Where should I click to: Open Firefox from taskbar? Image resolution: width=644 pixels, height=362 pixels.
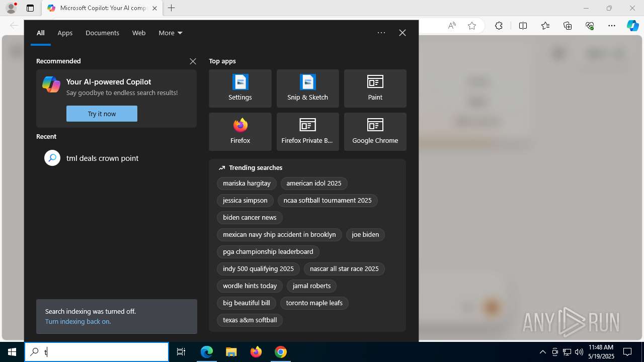(256, 352)
